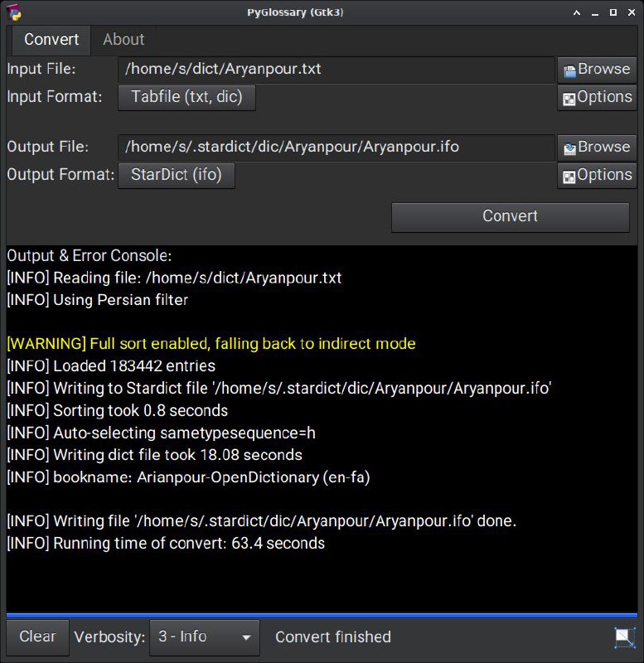Open Options for the output format
The height and width of the screenshot is (663, 644).
point(597,176)
